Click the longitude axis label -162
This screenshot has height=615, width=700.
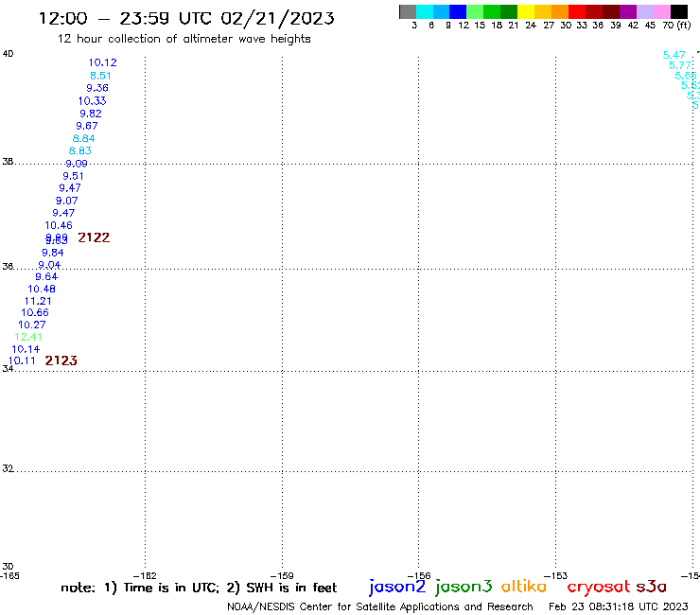click(x=145, y=575)
